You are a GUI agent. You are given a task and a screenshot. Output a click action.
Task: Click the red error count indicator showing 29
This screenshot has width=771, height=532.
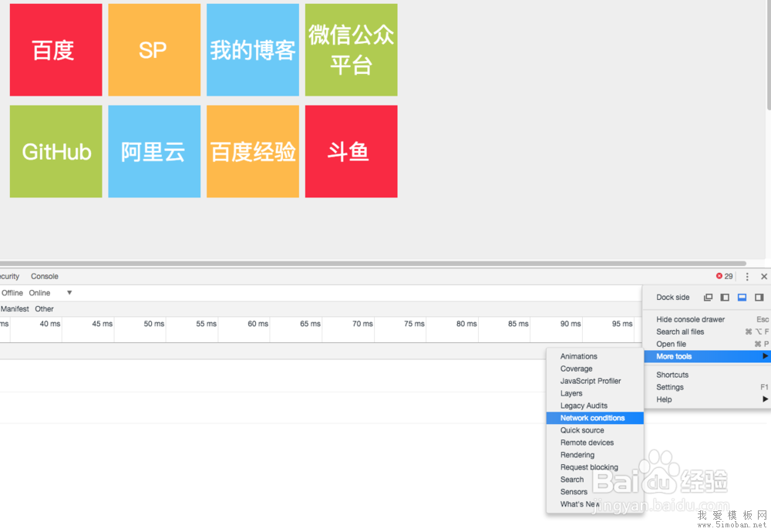pyautogui.click(x=724, y=276)
